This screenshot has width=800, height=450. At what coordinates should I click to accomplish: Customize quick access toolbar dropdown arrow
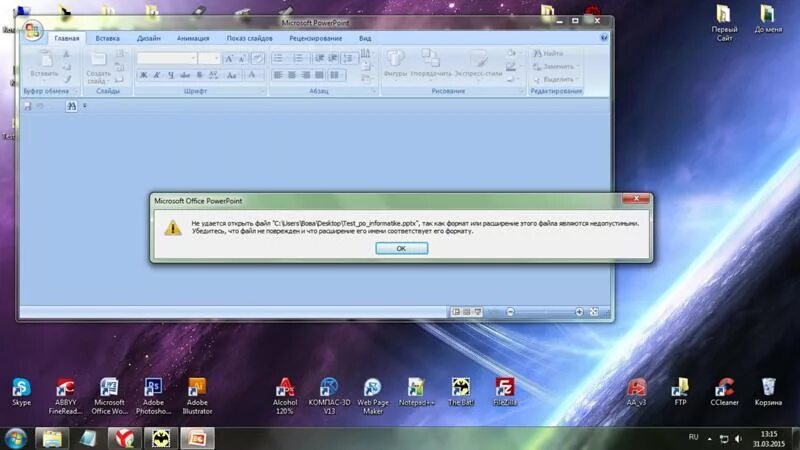point(85,106)
